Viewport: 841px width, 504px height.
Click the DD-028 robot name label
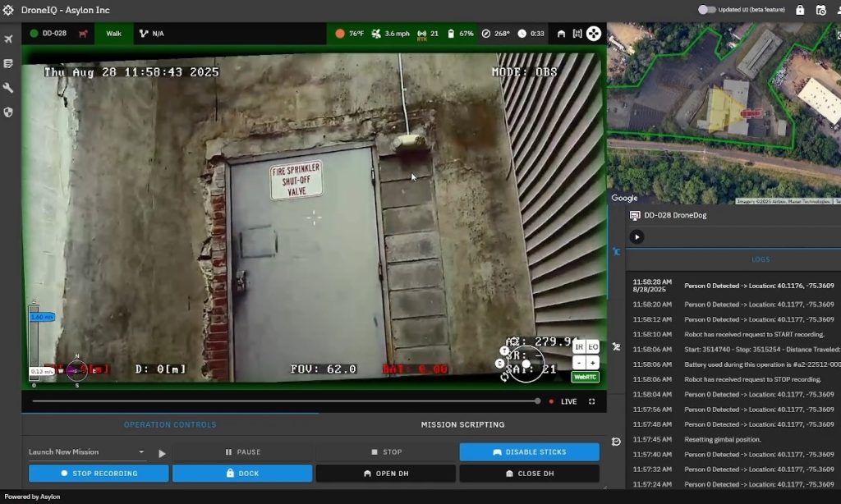click(x=54, y=33)
